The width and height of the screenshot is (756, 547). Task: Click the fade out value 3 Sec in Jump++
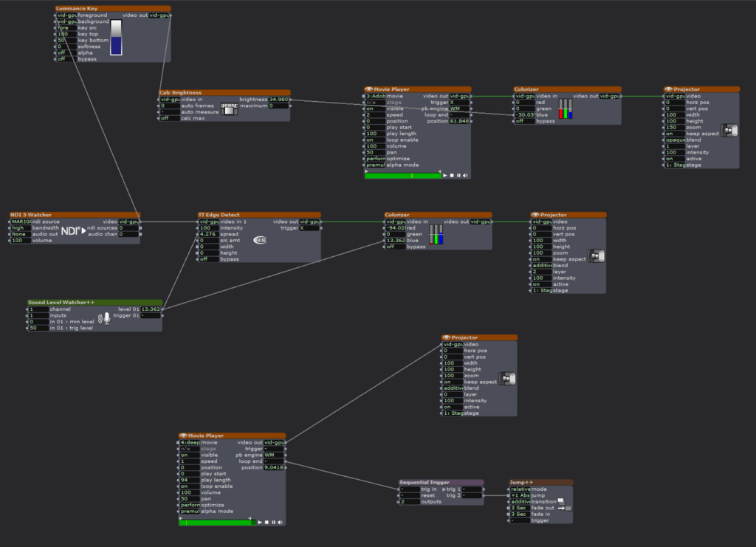point(520,508)
